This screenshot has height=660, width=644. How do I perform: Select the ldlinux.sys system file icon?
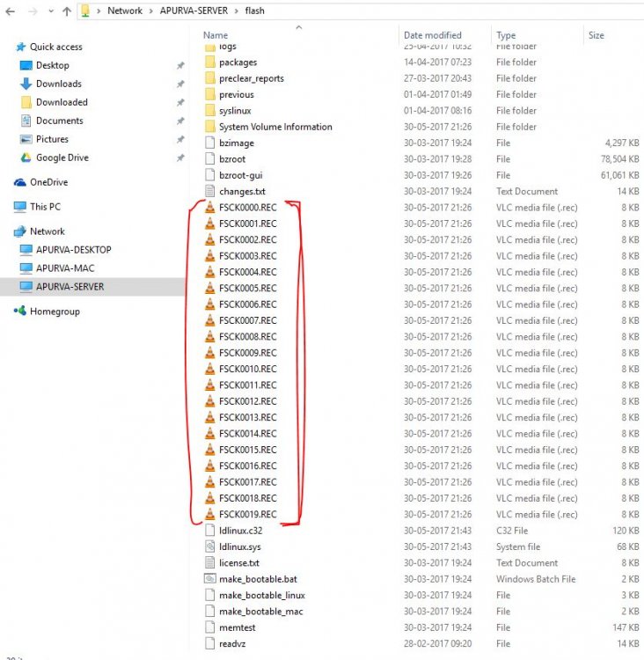210,546
